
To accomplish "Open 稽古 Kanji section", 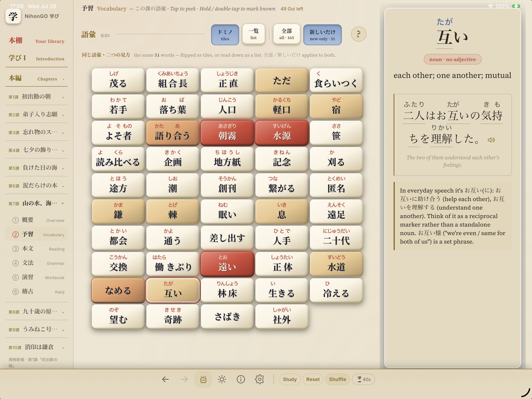I will click(37, 292).
